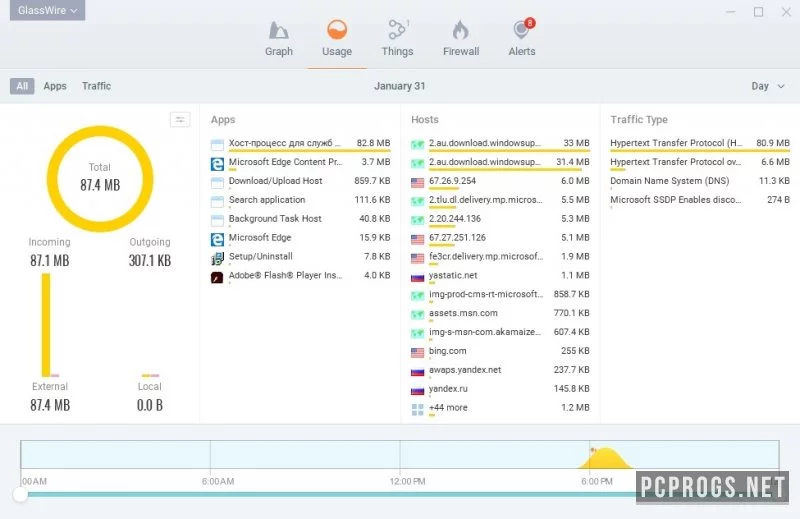
Task: Open the GlassWire main menu dropdown
Action: 47,10
